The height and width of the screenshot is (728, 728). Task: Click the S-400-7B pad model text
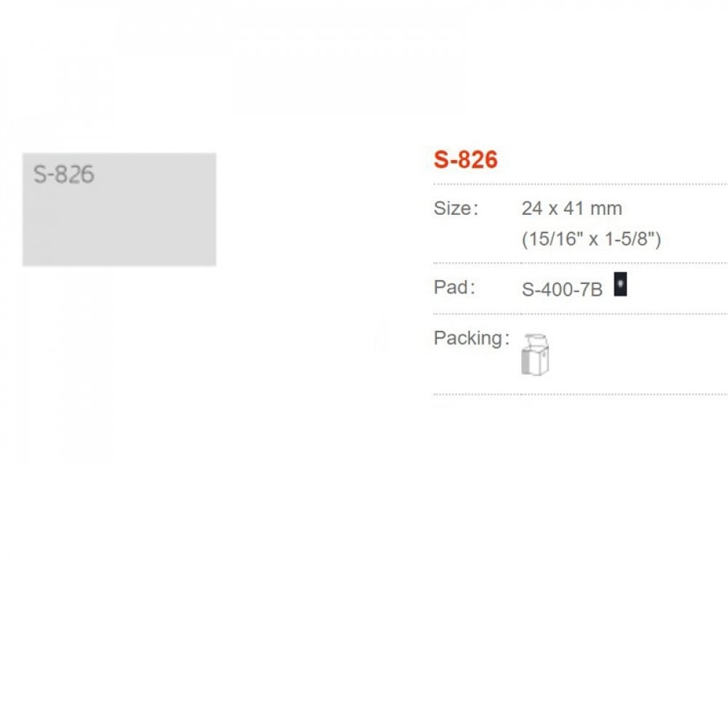pyautogui.click(x=562, y=289)
